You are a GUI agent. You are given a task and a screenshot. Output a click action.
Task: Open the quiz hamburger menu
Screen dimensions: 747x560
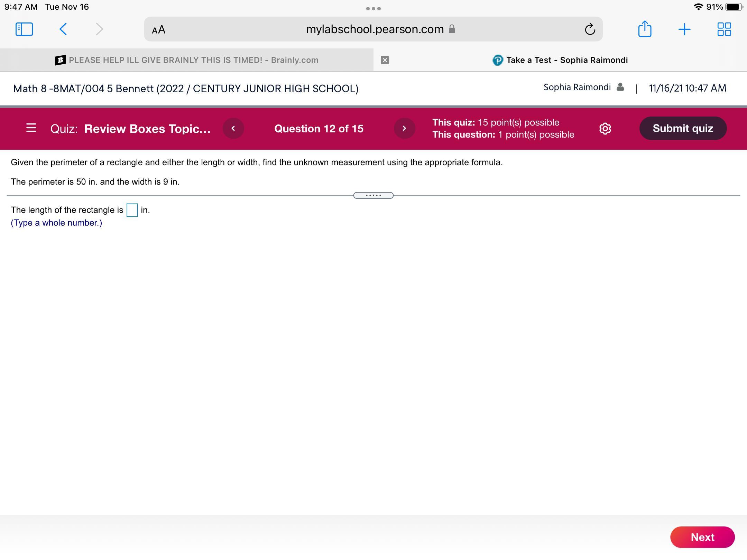pos(31,128)
